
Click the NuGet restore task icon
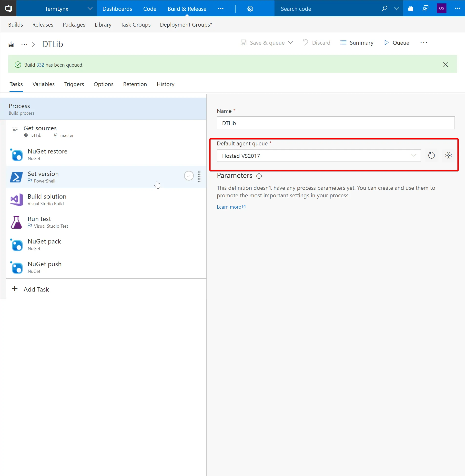(16, 155)
